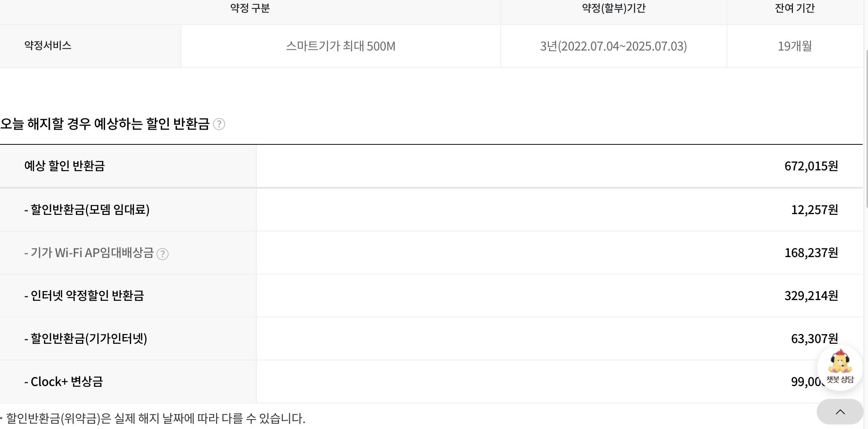Viewport: 868px width, 429px height.
Task: Click the contract period 3년(2022.07.04~2025.07.03)
Action: coord(613,46)
